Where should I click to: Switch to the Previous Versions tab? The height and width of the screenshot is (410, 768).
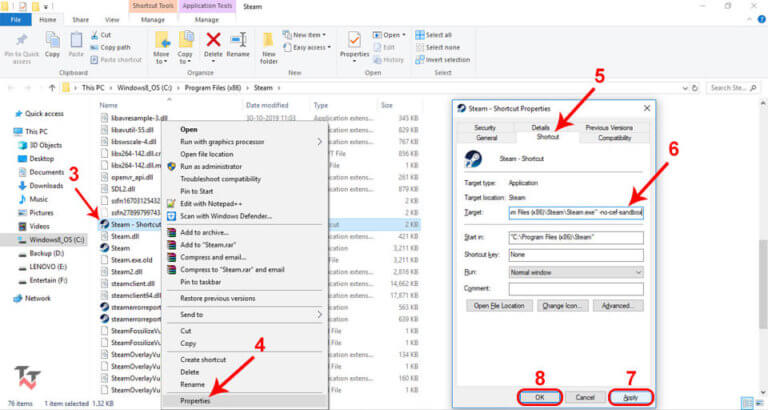[609, 127]
